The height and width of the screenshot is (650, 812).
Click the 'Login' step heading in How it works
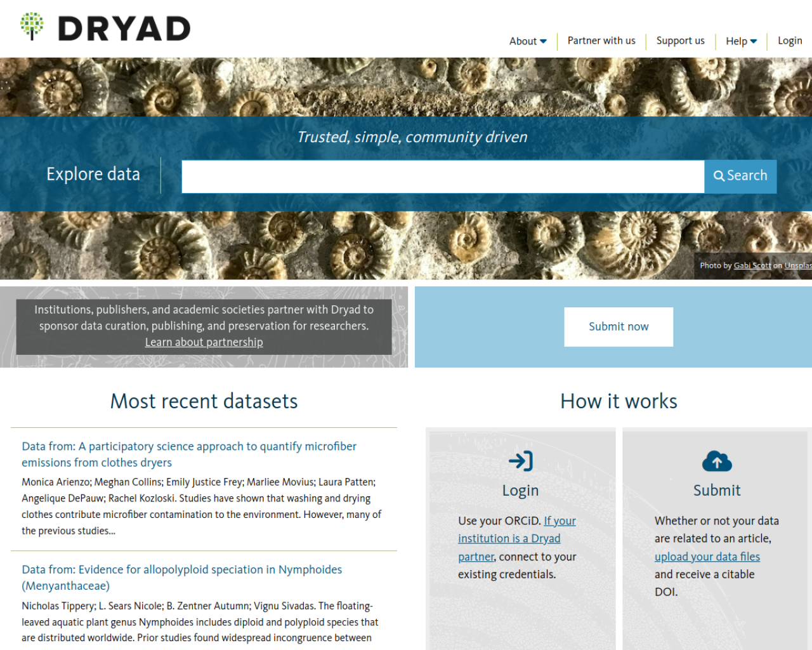coord(520,491)
